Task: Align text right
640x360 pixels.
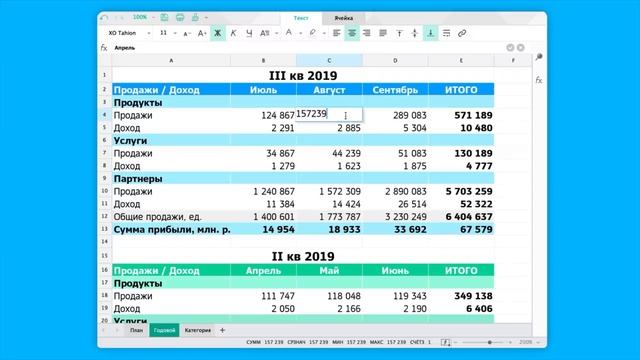Action: tap(367, 33)
